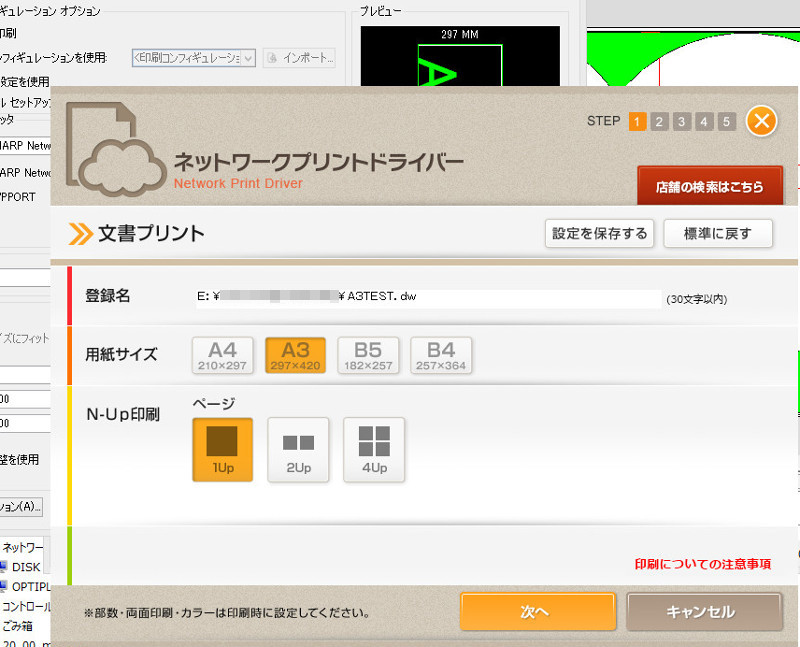
Task: Choose 1Up page layout
Action: 222,450
